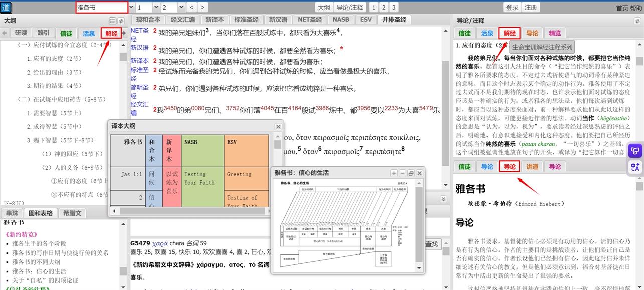The image size is (644, 290).
Task: Click the translate floating icon on right edge
Action: 635,167
